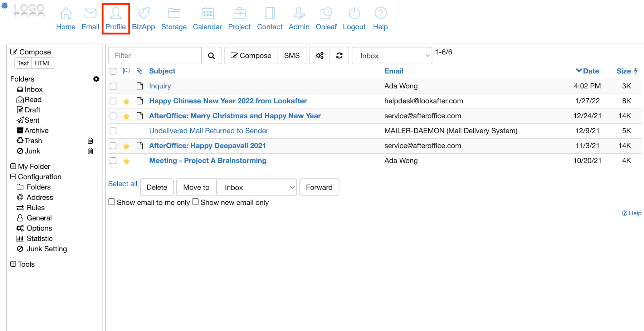Check the select-all checkbox in header row

113,71
